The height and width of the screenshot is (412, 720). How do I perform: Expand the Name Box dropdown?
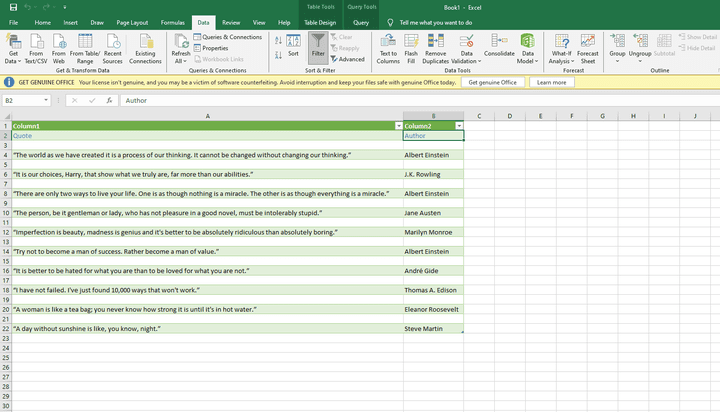[x=46, y=100]
